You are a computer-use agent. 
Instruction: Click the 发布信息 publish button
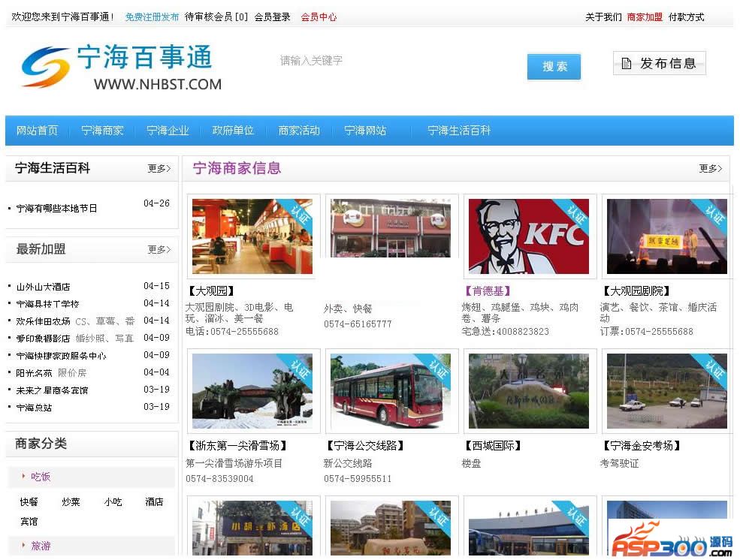coord(659,64)
